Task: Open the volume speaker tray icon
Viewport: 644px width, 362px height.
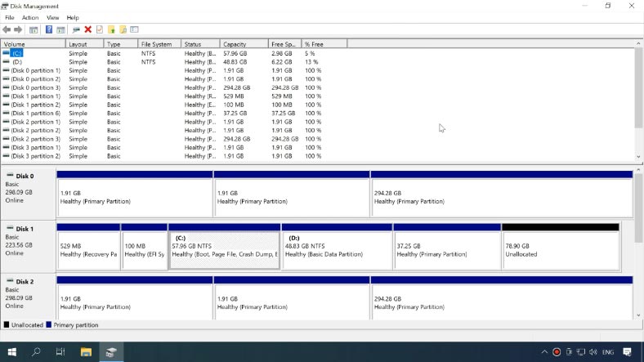Action: (593, 352)
